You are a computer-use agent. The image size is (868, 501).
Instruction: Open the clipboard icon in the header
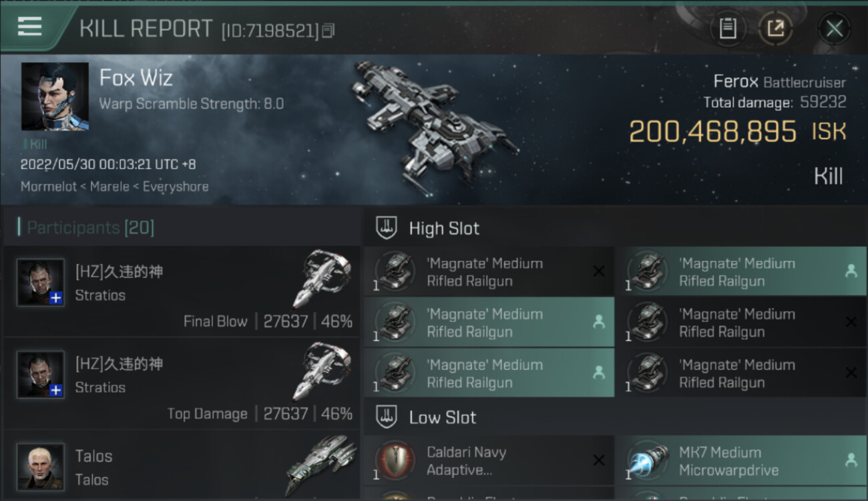click(727, 29)
